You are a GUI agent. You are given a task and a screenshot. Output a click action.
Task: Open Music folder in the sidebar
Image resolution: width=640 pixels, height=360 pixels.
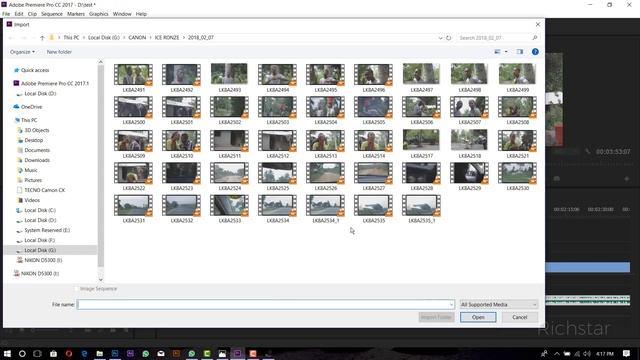point(31,170)
